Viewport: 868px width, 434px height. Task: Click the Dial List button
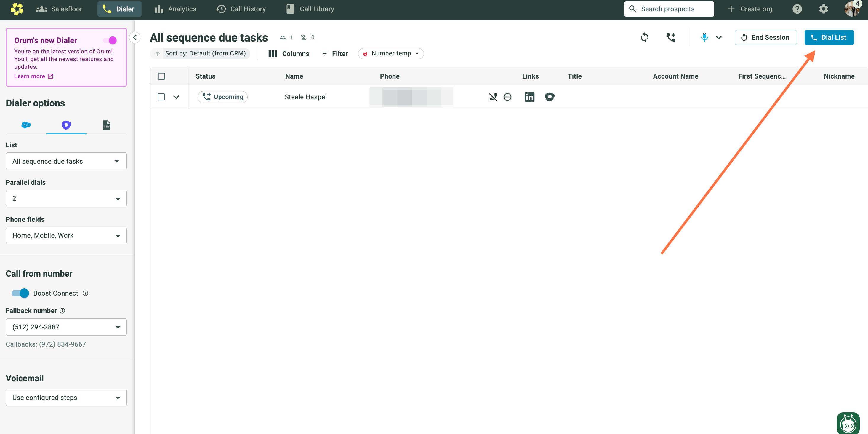click(x=829, y=37)
